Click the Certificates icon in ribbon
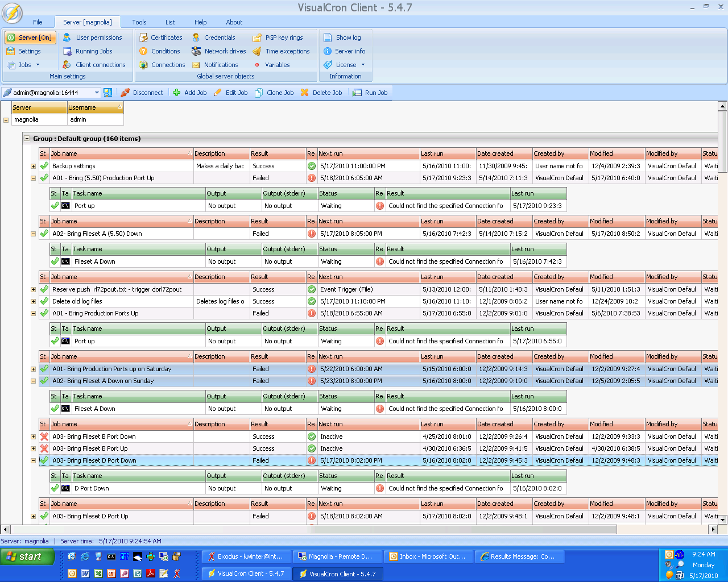This screenshot has width=728, height=582. coord(143,38)
